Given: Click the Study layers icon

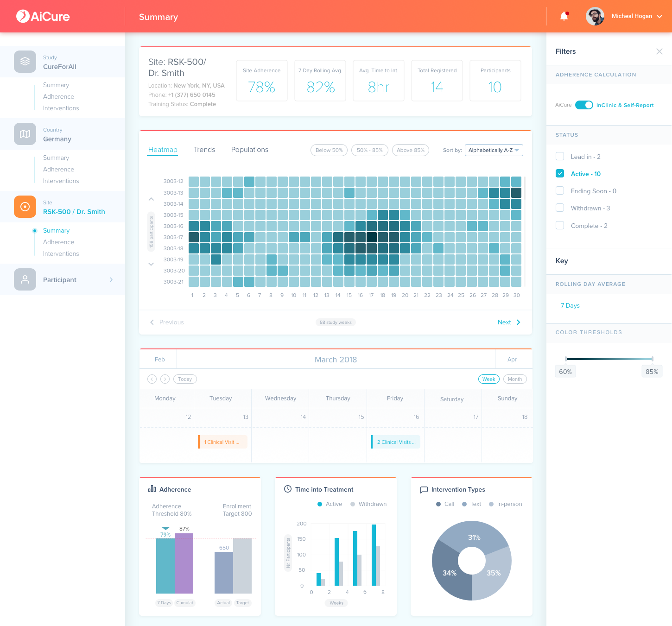Looking at the screenshot, I should coord(25,62).
